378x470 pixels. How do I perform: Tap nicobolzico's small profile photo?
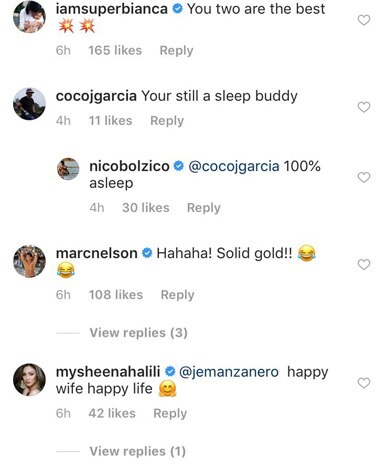click(x=68, y=169)
